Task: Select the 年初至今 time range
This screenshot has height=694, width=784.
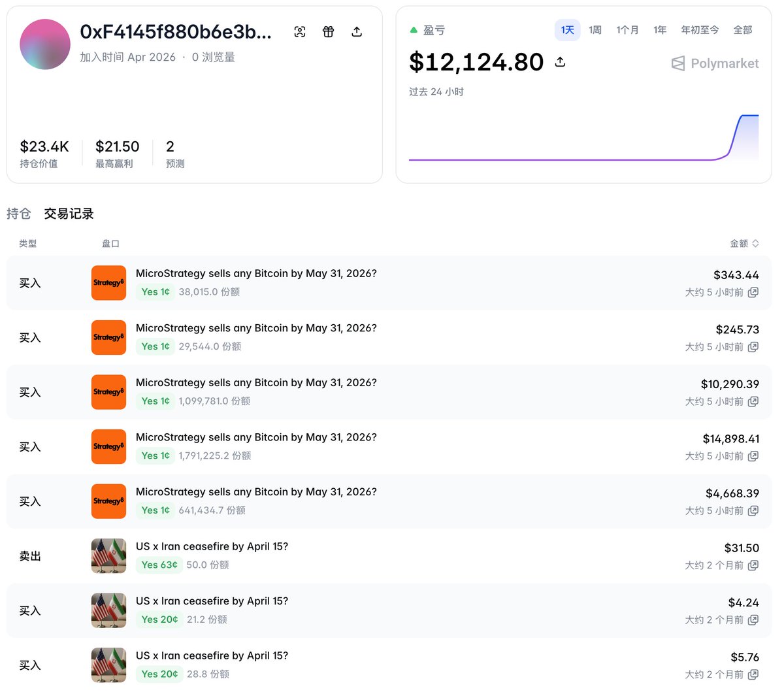Action: click(700, 30)
